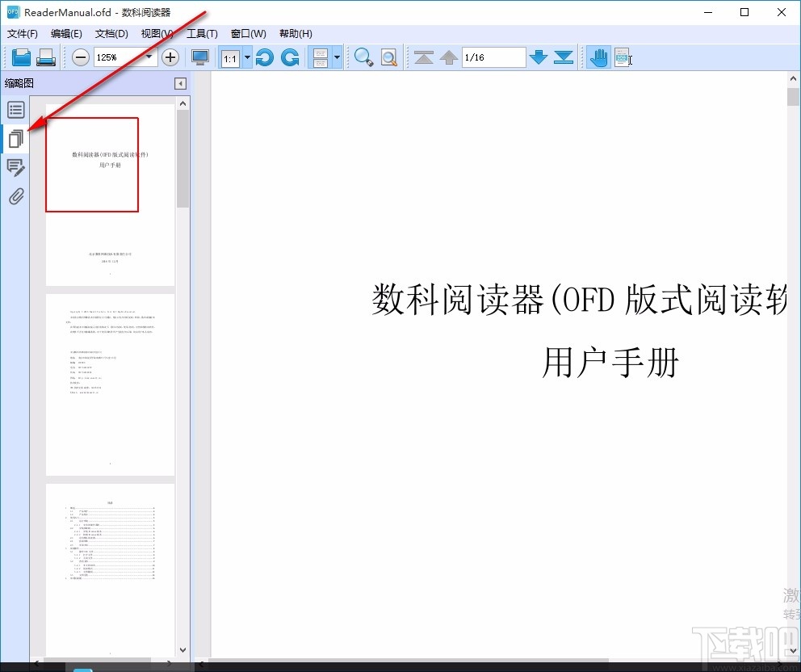
Task: Select the page 2 thumbnail
Action: (111, 384)
